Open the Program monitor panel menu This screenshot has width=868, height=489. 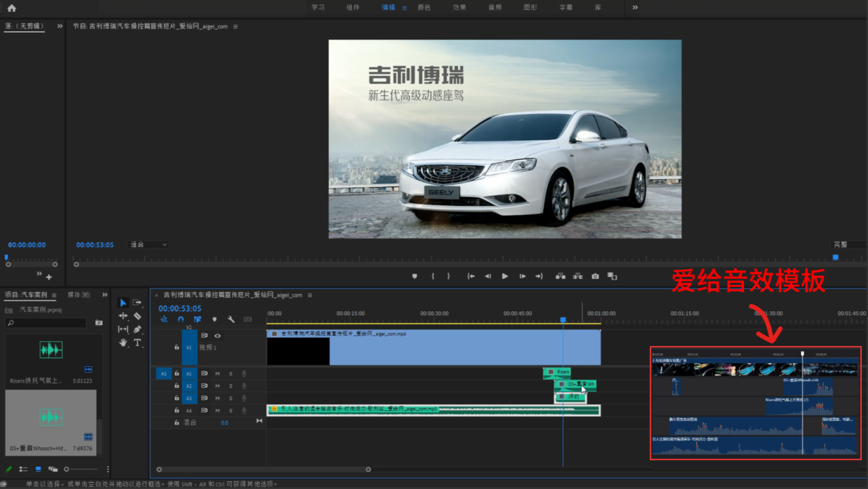[x=236, y=26]
